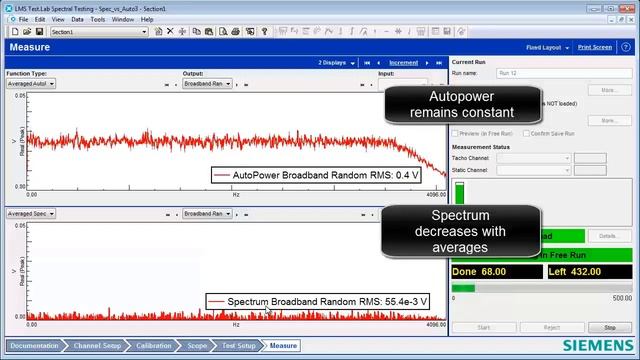The width and height of the screenshot is (640, 360).
Task: Open the Edit menu
Action: point(40,20)
